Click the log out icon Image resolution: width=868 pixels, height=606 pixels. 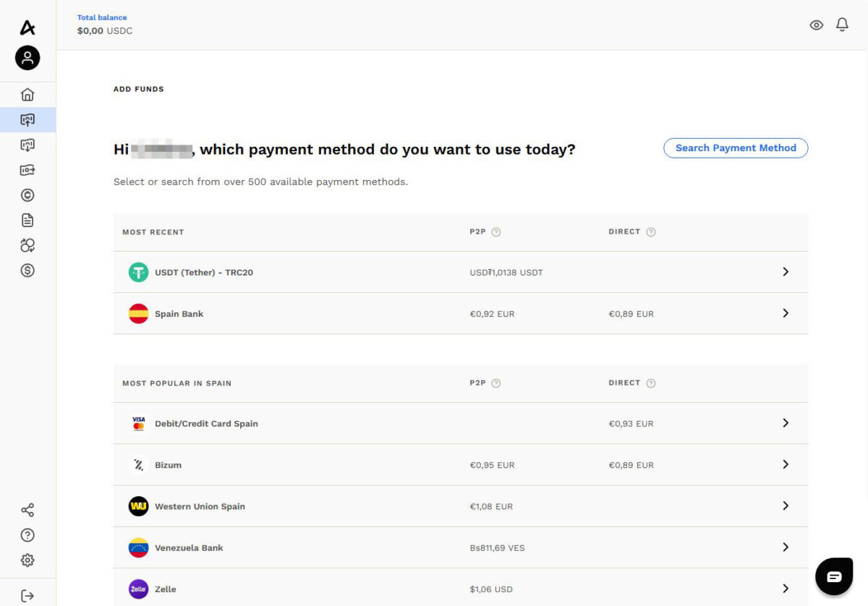[27, 596]
